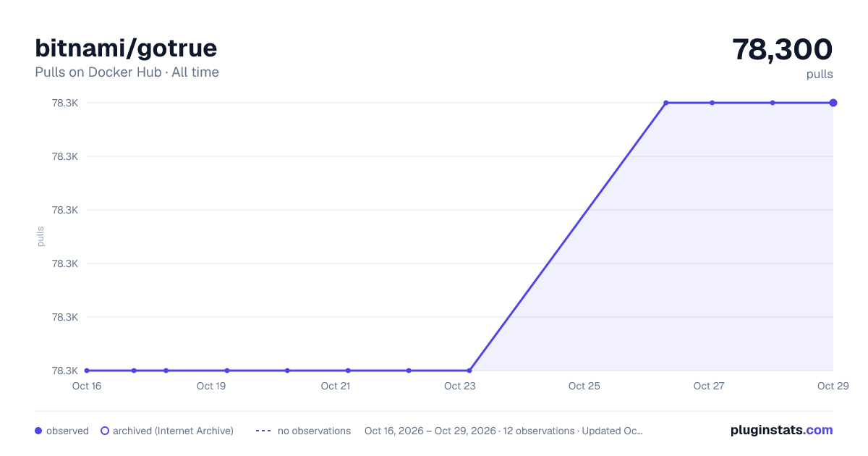Image resolution: width=868 pixels, height=456 pixels.
Task: Click the data point above Oct 27
Action: [712, 103]
